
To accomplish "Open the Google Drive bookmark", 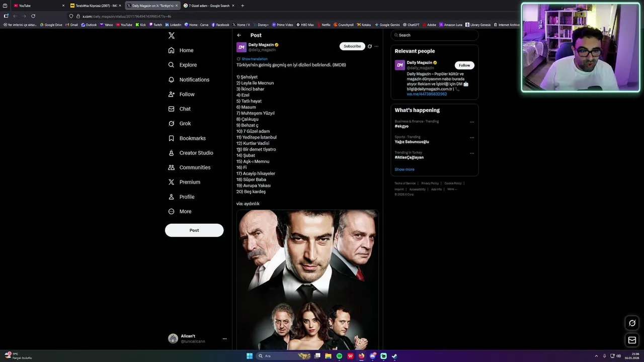I will coord(51,25).
